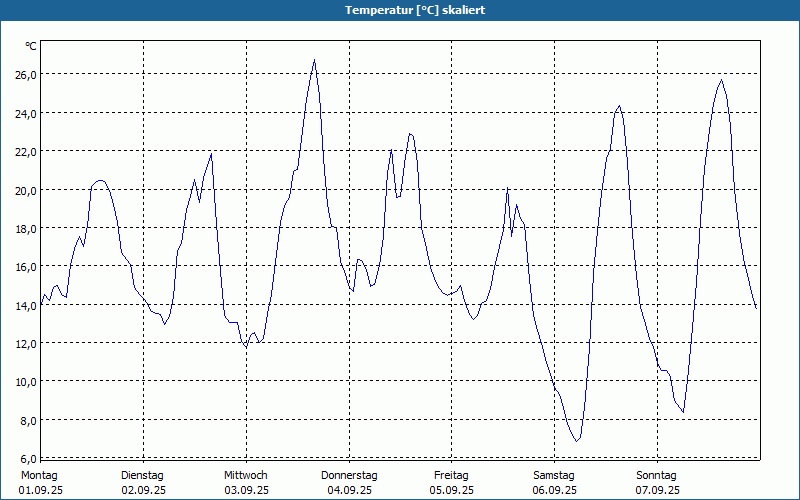Click the Montag day label
Screen dimensions: 800x500
point(39,476)
